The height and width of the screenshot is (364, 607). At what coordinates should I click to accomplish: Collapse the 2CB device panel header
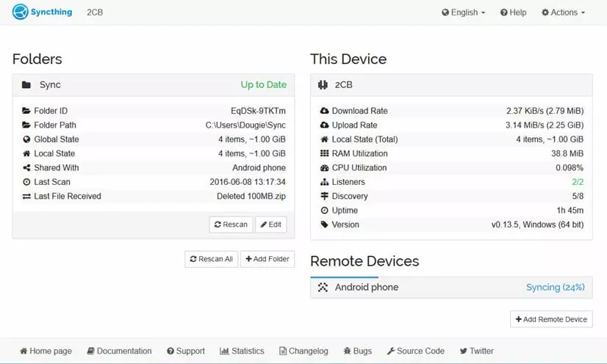pos(451,85)
